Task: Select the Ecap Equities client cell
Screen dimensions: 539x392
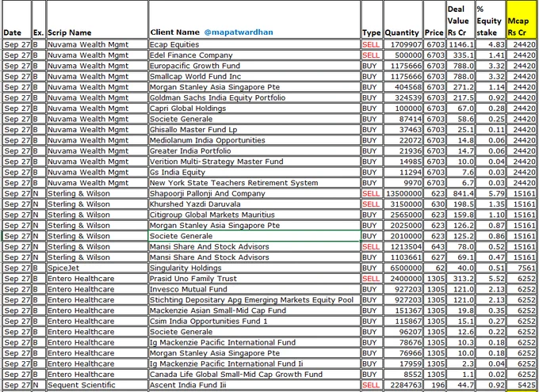Action: [254, 44]
